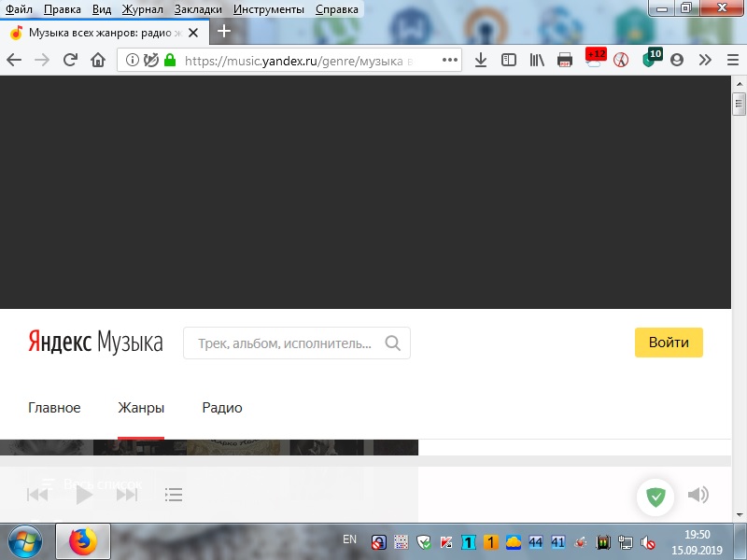Show site information (i) icon

132,60
